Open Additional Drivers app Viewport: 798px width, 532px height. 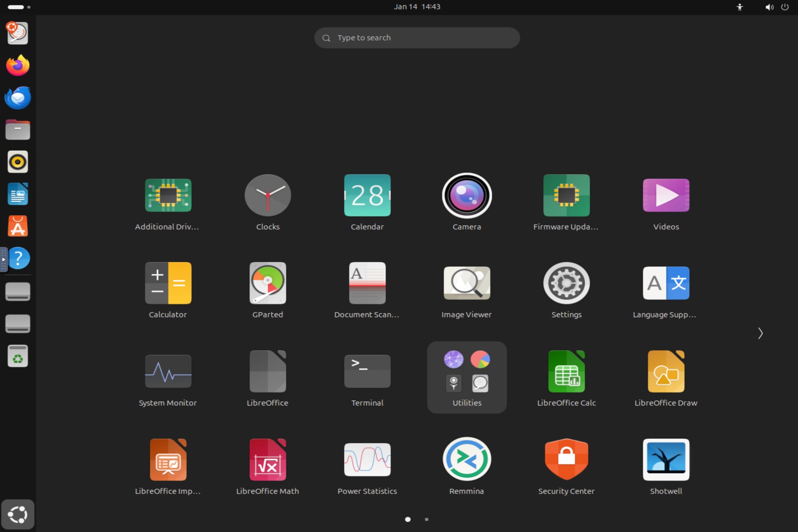pyautogui.click(x=167, y=203)
